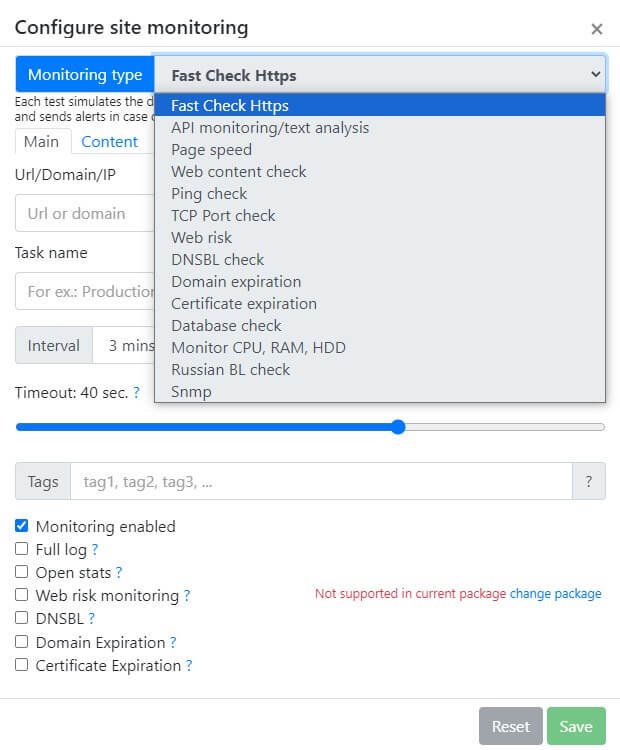Switch to the Content tab
Viewport: 620px width, 750px height.
(109, 142)
